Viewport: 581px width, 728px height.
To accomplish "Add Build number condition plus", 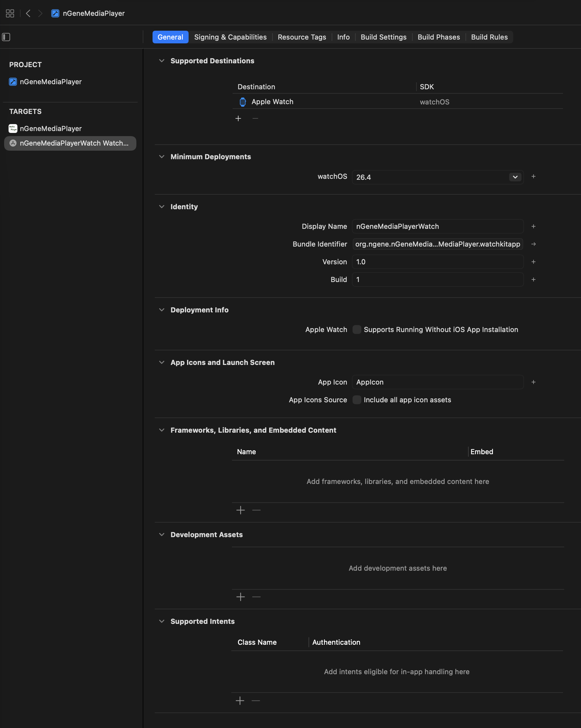I will click(534, 279).
